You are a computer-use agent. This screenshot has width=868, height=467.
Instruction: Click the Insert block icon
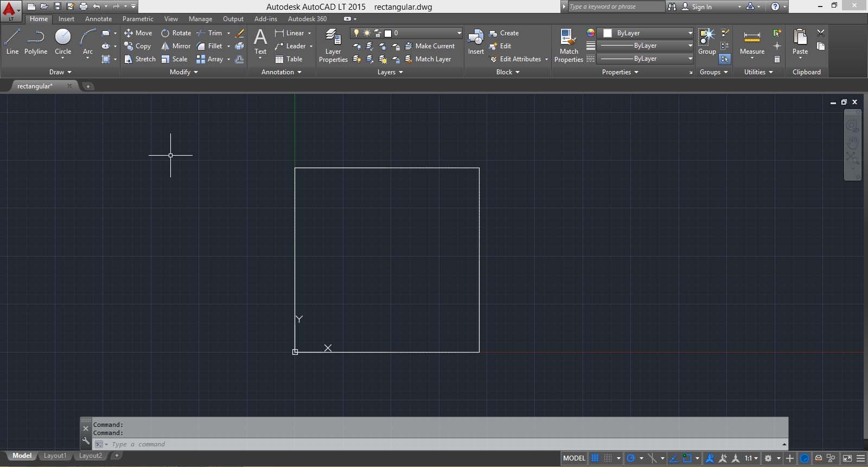pyautogui.click(x=476, y=42)
